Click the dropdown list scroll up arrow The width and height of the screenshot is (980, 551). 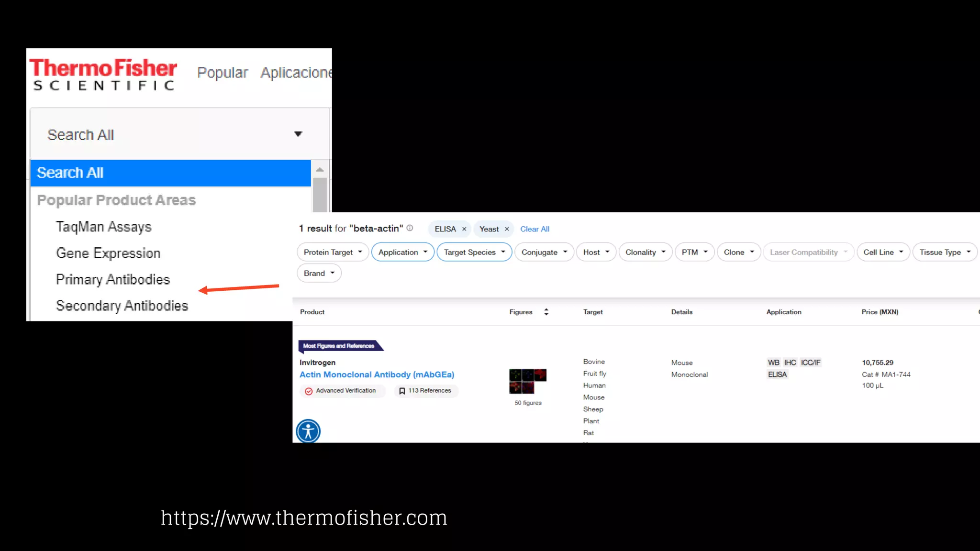click(x=320, y=170)
